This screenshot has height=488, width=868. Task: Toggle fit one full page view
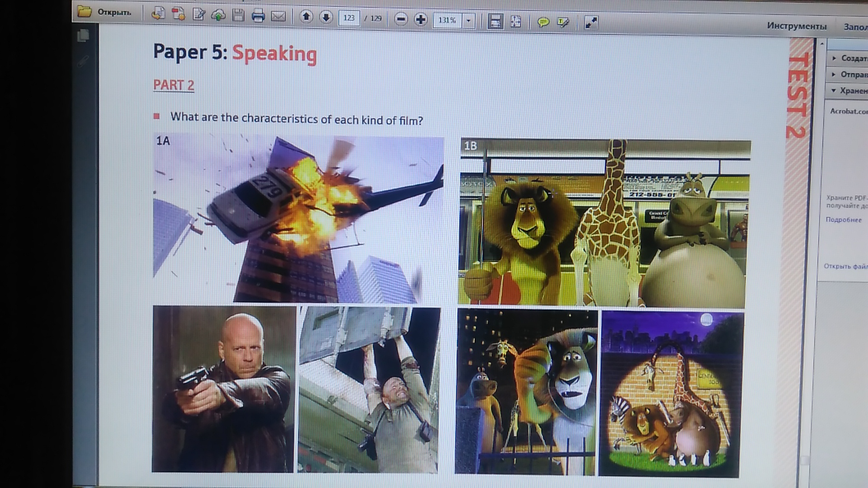click(515, 21)
